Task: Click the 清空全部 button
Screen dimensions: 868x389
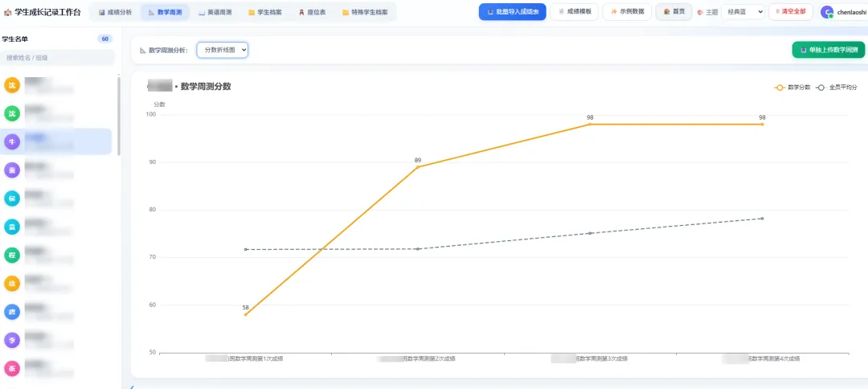Action: pyautogui.click(x=791, y=11)
